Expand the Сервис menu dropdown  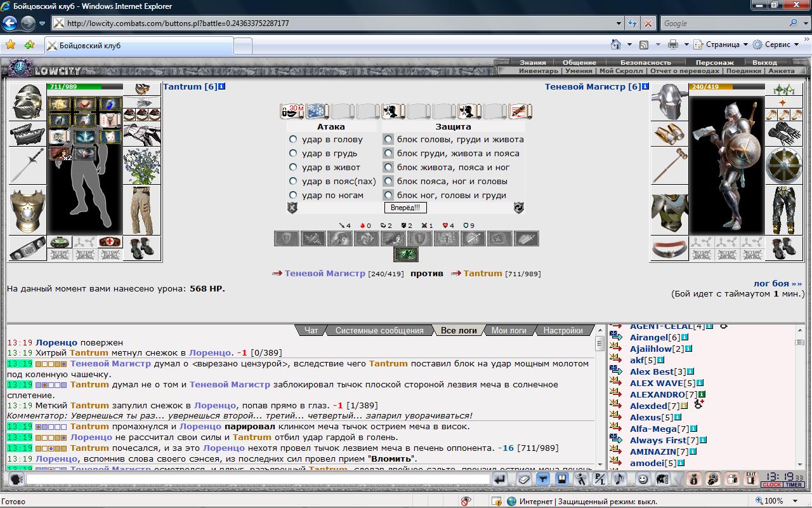(x=796, y=44)
